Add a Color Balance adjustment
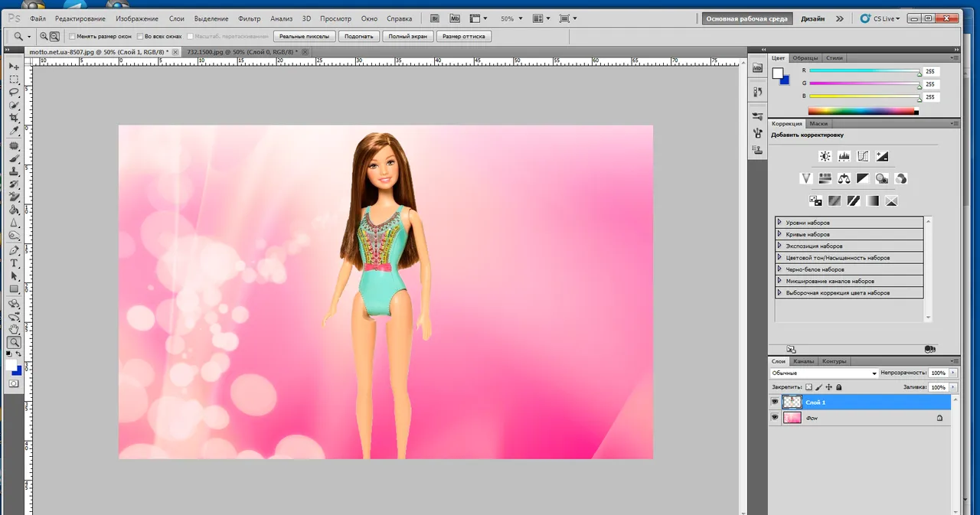980x515 pixels. pyautogui.click(x=844, y=178)
